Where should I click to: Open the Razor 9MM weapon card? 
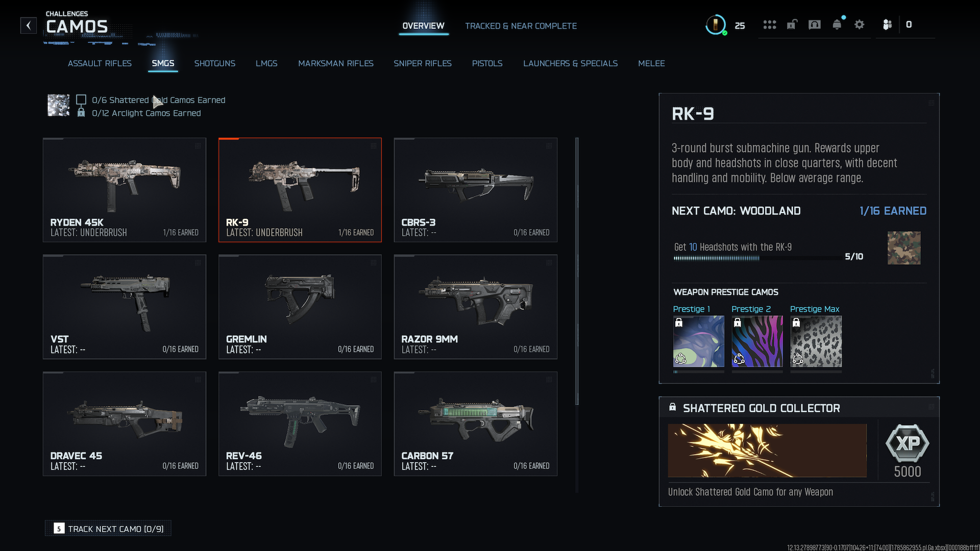click(x=476, y=307)
